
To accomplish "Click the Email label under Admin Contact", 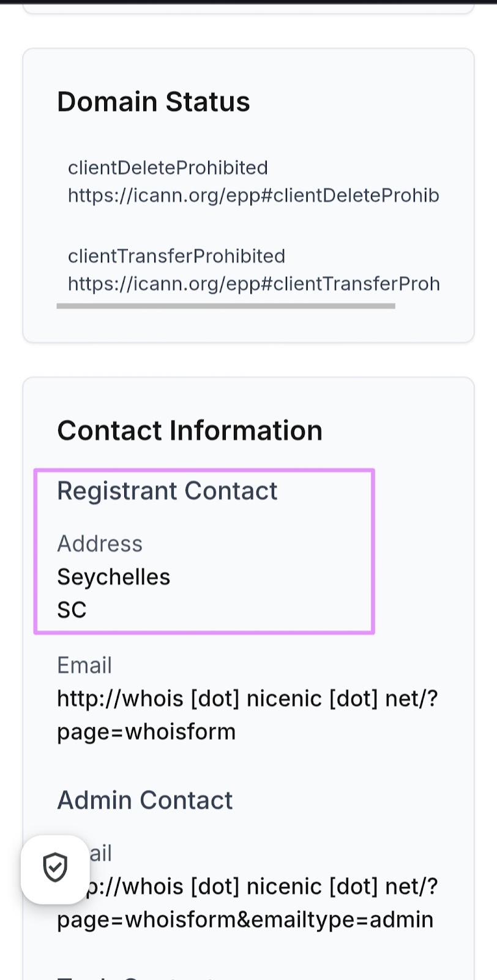I will [100, 853].
